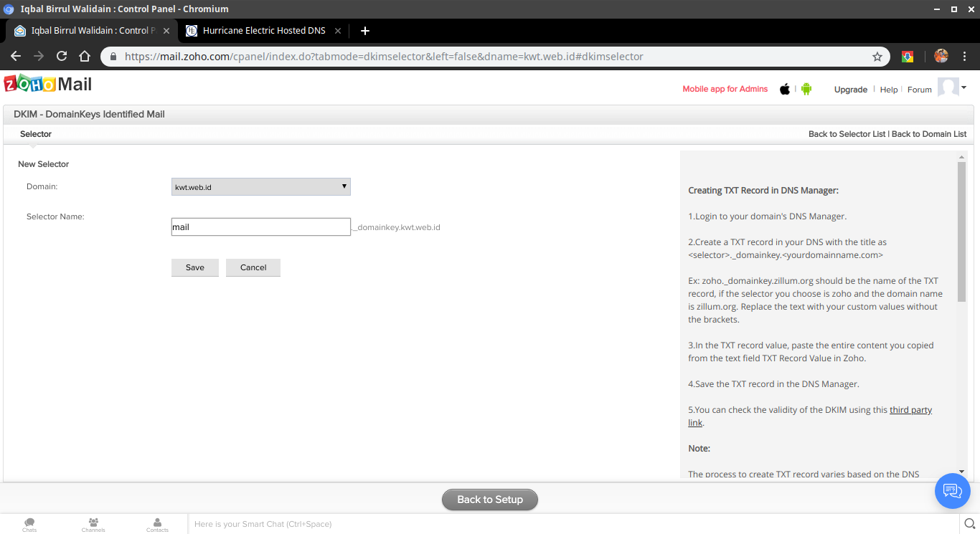Reload the page in browser
Image resolution: width=980 pixels, height=534 pixels.
point(62,57)
